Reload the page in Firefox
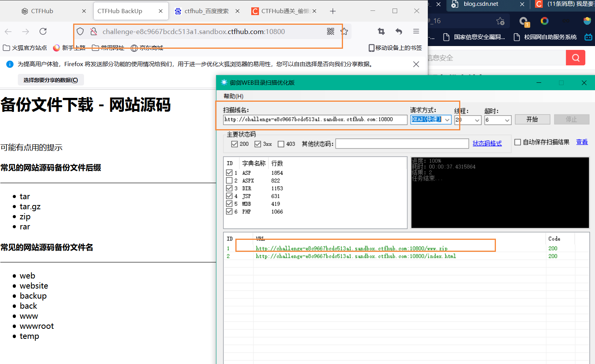 43,31
